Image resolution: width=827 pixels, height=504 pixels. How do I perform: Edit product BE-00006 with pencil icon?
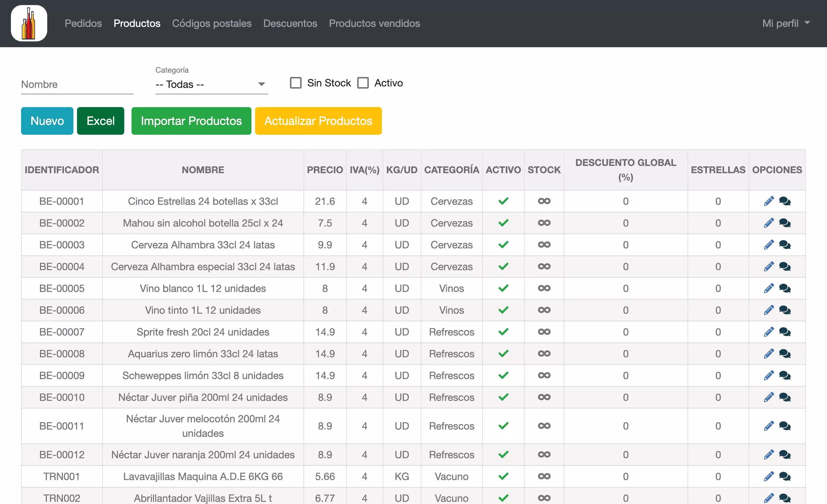pyautogui.click(x=769, y=310)
